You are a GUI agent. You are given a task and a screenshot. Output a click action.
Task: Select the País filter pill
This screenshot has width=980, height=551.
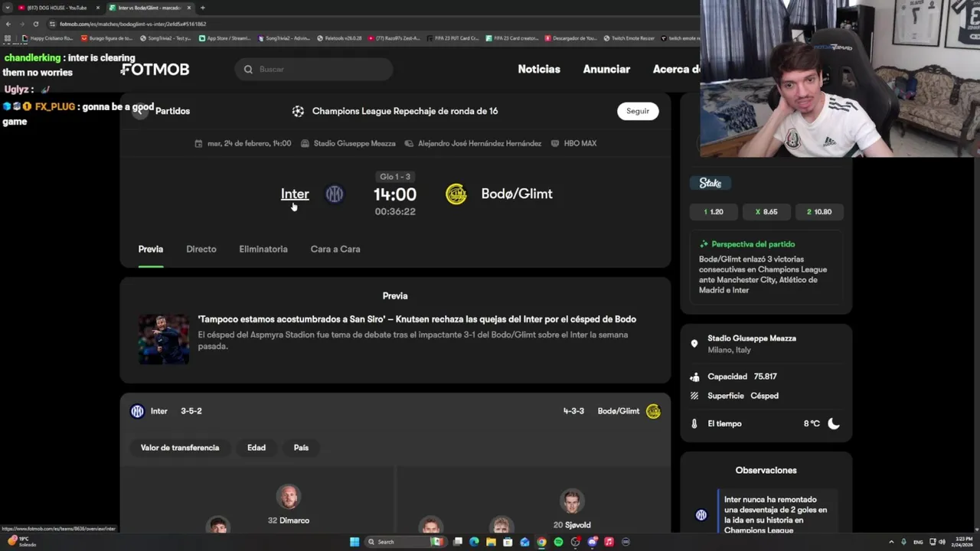301,448
